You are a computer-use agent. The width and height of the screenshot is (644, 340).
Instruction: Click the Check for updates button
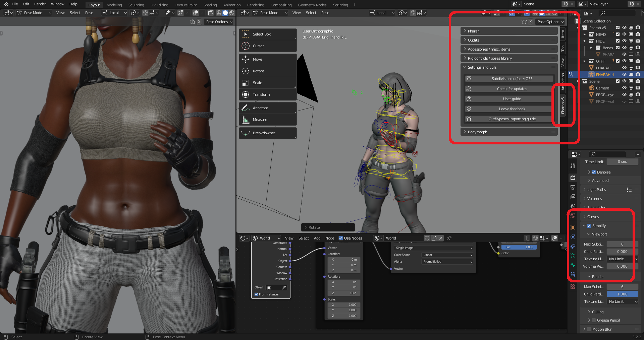coord(509,89)
